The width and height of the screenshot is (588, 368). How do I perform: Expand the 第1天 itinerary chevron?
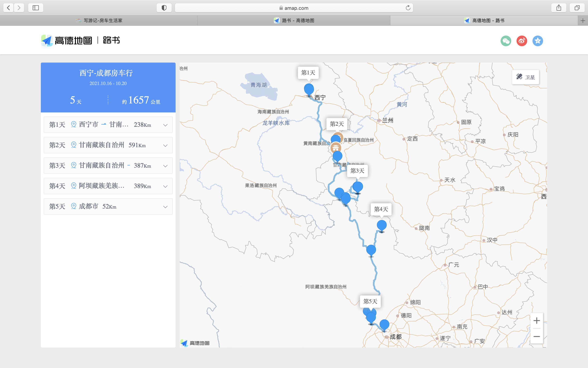[x=165, y=125]
